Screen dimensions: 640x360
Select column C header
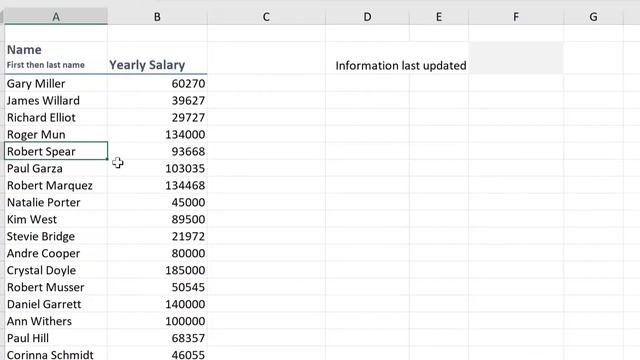pos(266,17)
